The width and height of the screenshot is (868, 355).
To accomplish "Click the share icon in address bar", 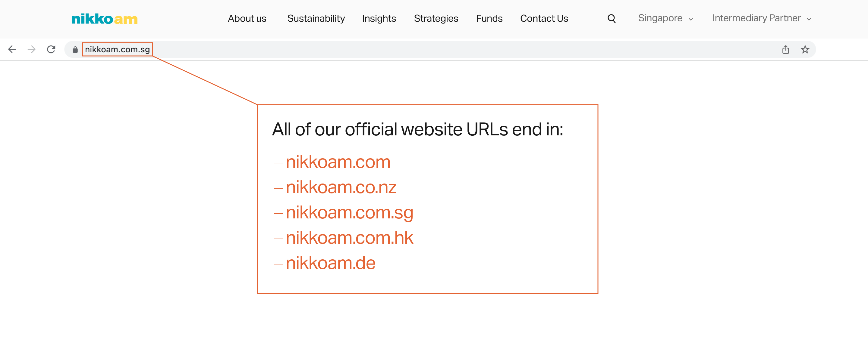I will point(785,49).
